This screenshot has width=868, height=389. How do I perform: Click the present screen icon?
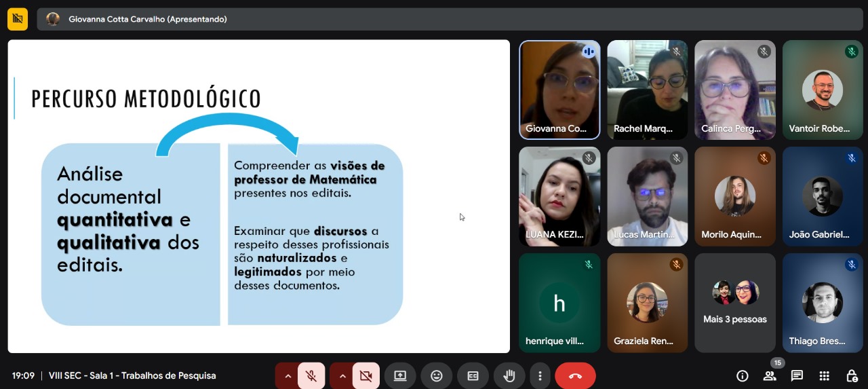point(400,375)
